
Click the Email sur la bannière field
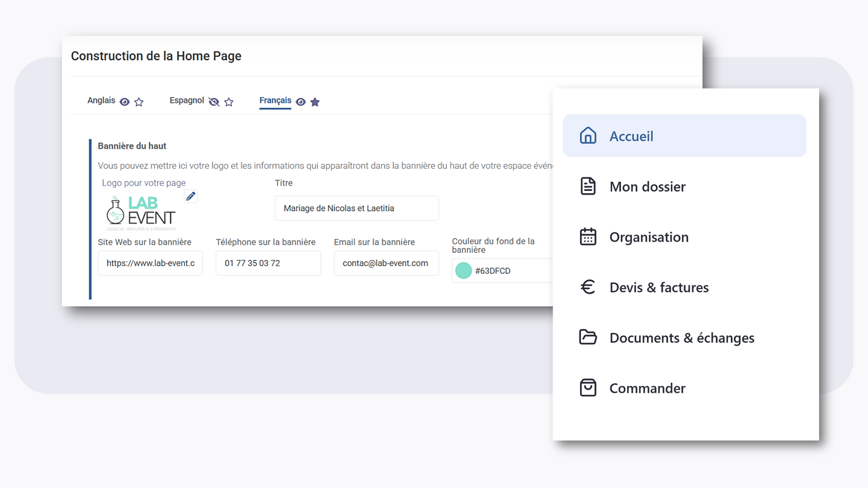(386, 263)
